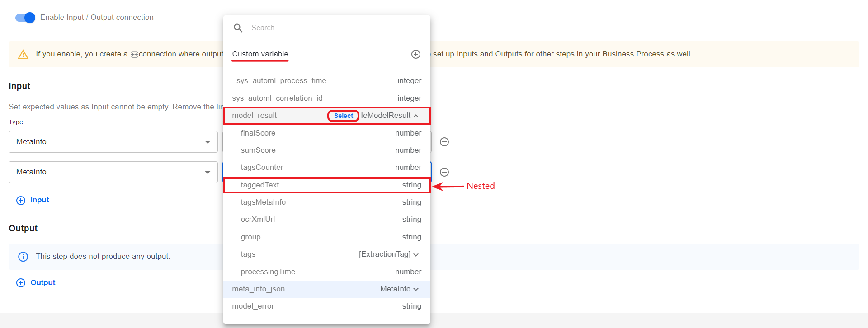Screen dimensions: 868x328
Task: Collapse the IeModelResult chevron
Action: click(416, 116)
